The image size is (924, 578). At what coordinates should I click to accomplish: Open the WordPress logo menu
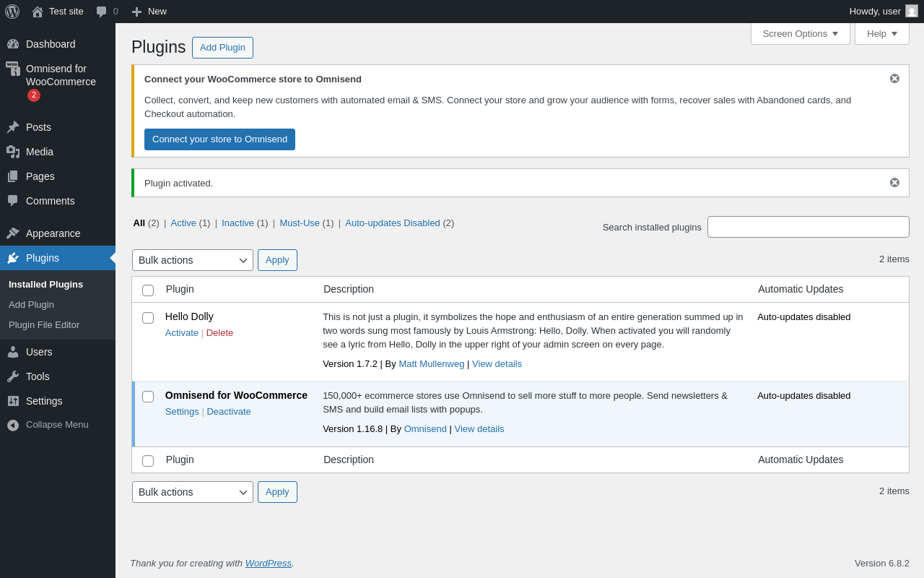(x=12, y=12)
